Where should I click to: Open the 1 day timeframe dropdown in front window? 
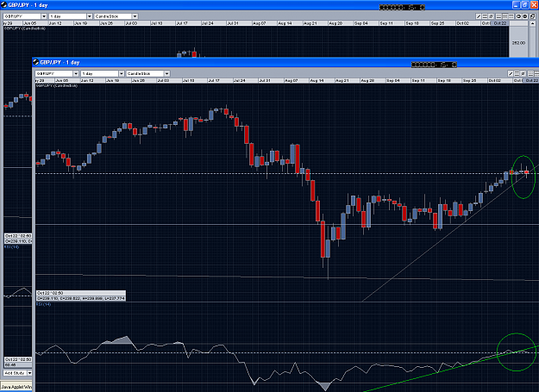(x=122, y=73)
